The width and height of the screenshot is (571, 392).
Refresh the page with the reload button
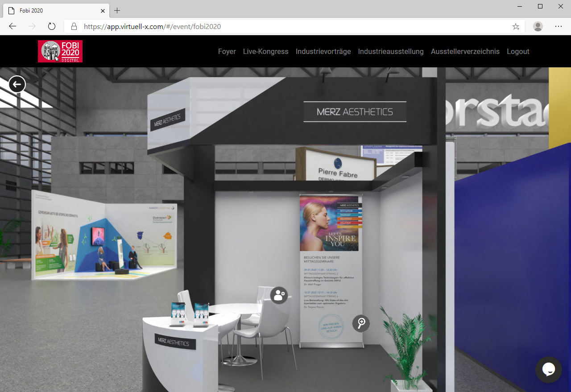52,26
